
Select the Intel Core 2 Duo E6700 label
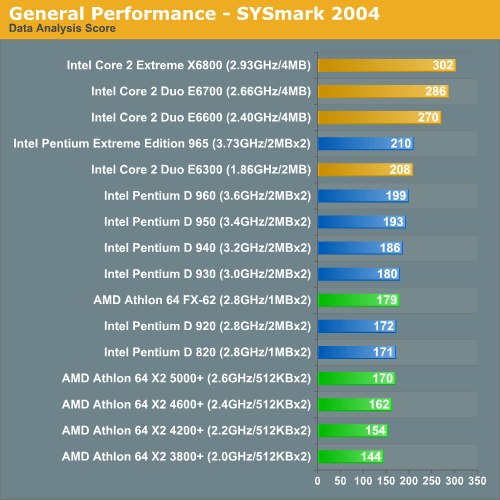click(201, 91)
